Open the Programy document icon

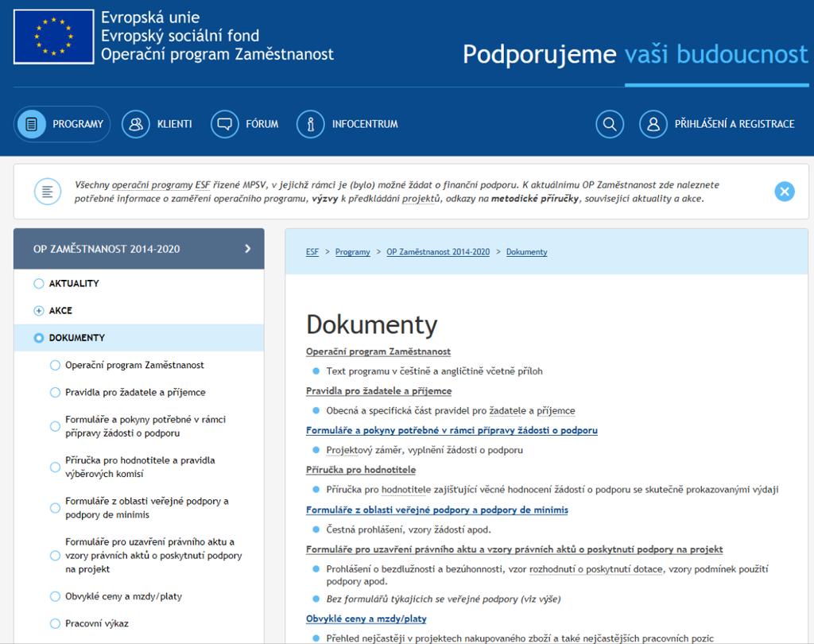pos(32,124)
